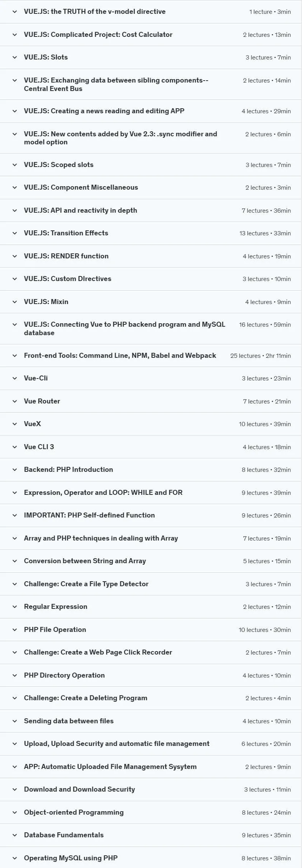Expand the VUE.JS: Slots section chevron

tap(15, 58)
